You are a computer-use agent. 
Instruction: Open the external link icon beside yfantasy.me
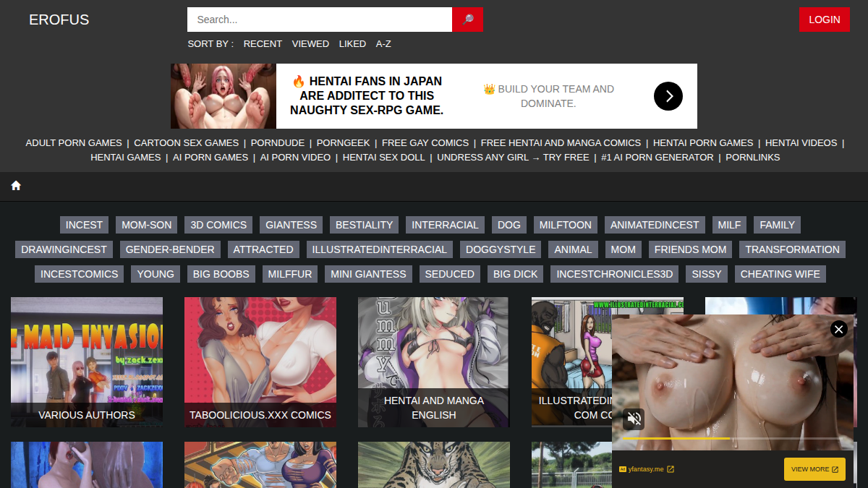671,469
